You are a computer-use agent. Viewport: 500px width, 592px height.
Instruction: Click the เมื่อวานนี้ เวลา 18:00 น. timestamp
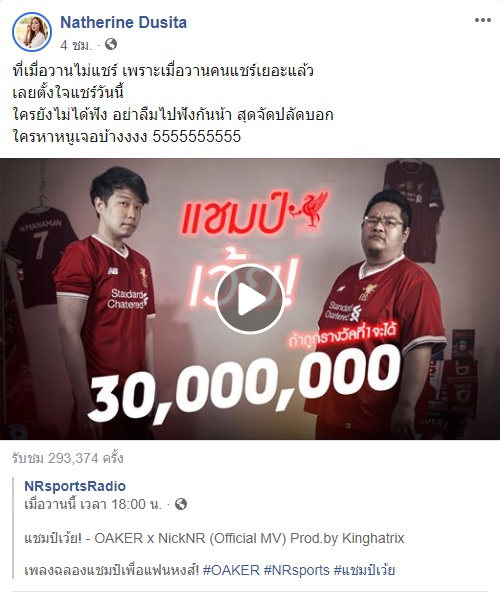click(x=93, y=504)
